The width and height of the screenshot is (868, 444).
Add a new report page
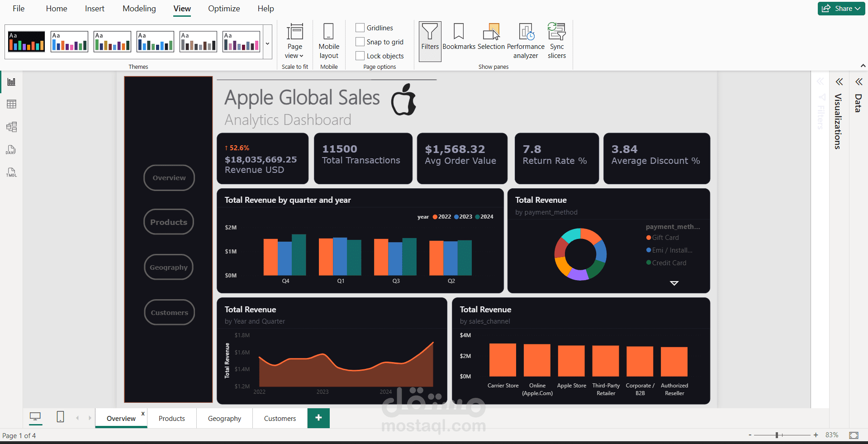point(318,418)
